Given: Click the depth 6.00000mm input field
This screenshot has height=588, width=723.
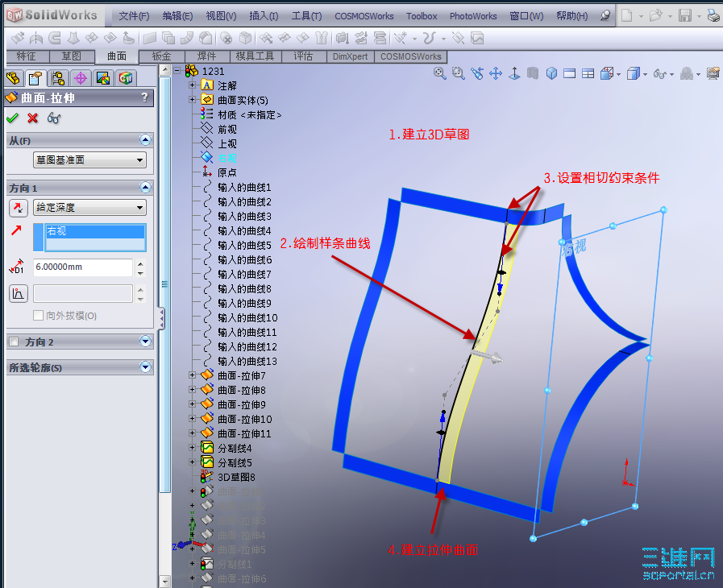Looking at the screenshot, I should [83, 267].
